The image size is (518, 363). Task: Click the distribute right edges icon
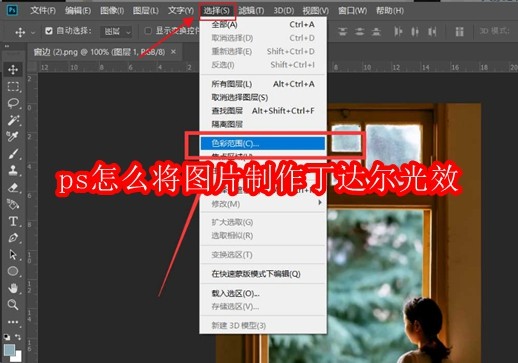[x=432, y=32]
